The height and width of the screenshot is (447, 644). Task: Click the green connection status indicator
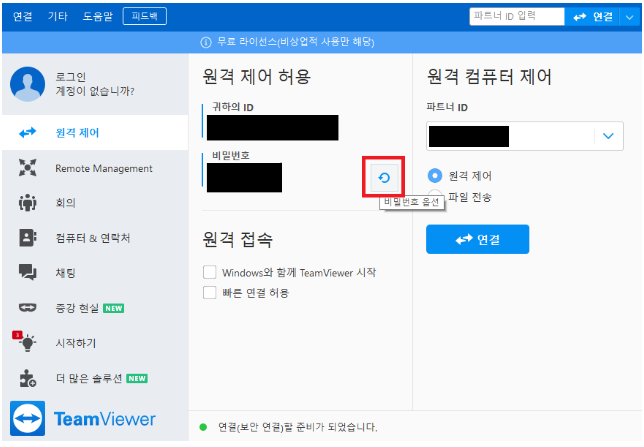pos(203,427)
